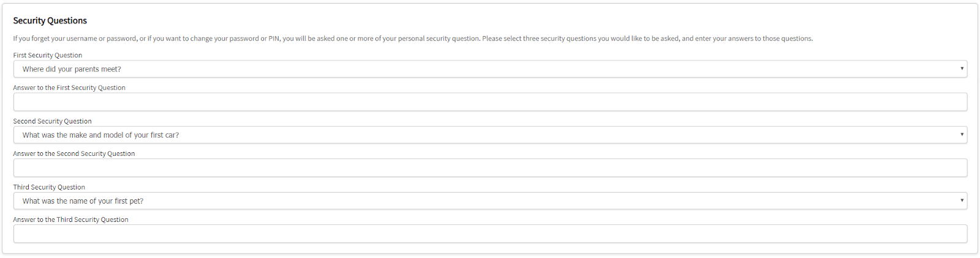Click the "Second Security Question" label

(53, 122)
